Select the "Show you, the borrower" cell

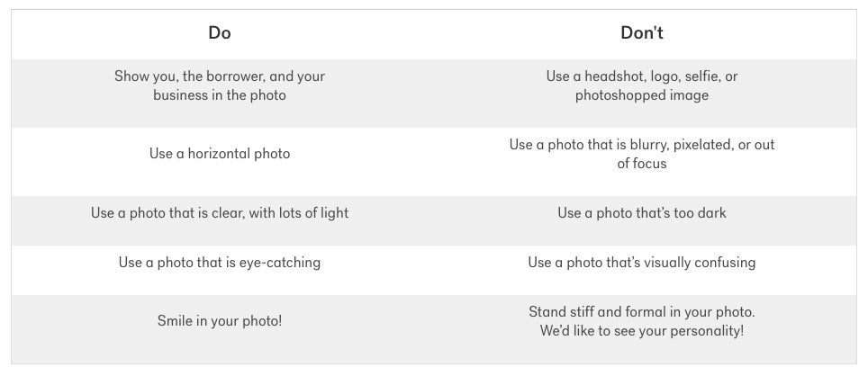click(x=220, y=85)
